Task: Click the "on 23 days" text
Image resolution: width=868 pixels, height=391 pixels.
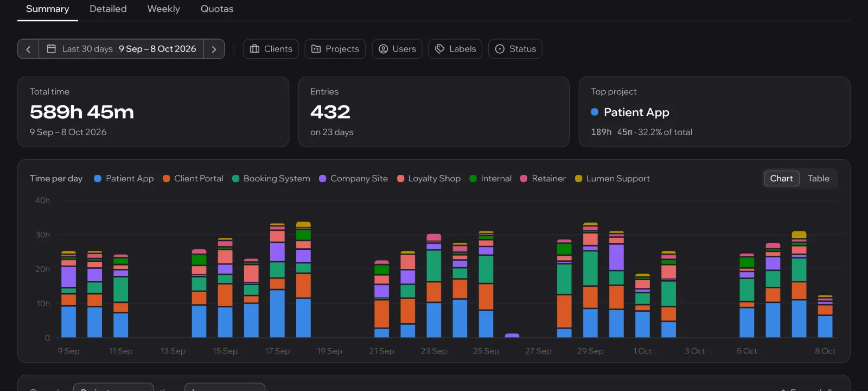Action: (331, 132)
